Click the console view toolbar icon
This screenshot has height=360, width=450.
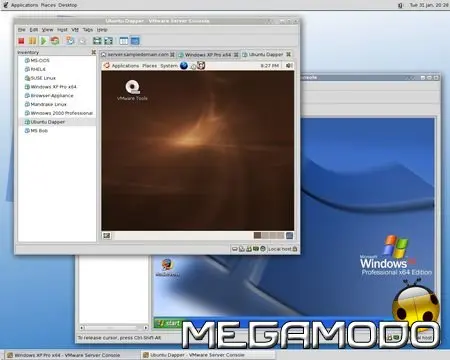coord(135,41)
